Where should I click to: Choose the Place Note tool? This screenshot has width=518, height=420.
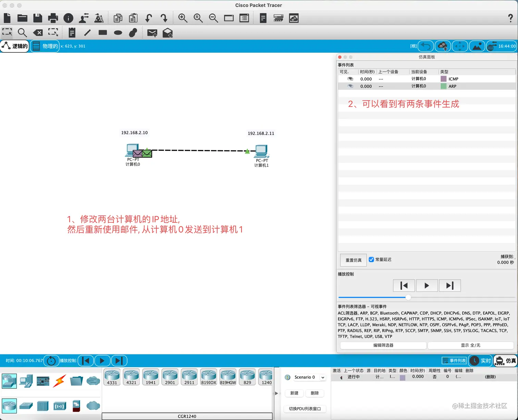click(72, 33)
